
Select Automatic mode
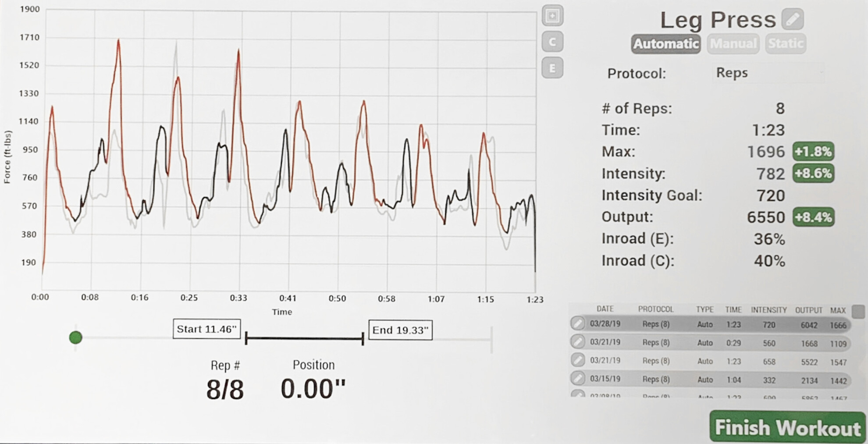tap(666, 44)
